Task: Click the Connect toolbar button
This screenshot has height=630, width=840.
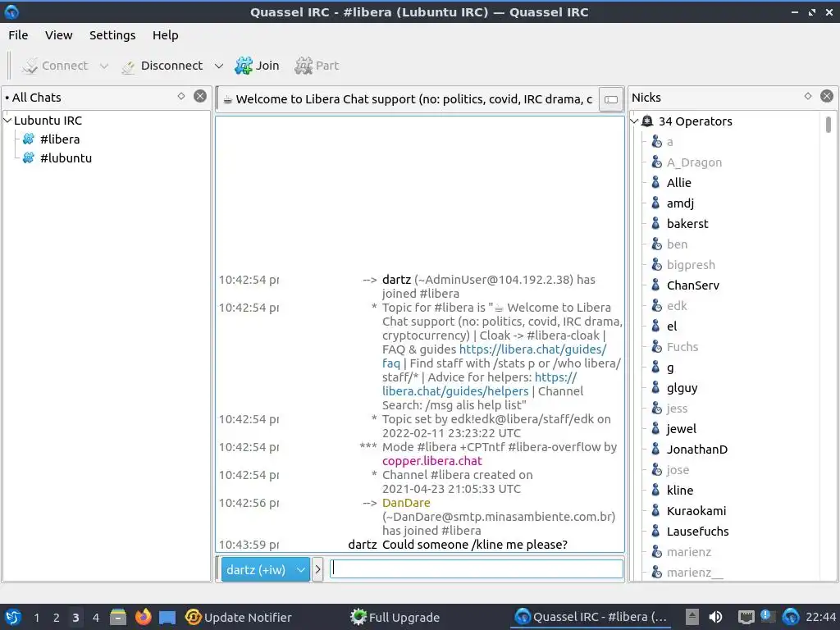Action: 54,66
